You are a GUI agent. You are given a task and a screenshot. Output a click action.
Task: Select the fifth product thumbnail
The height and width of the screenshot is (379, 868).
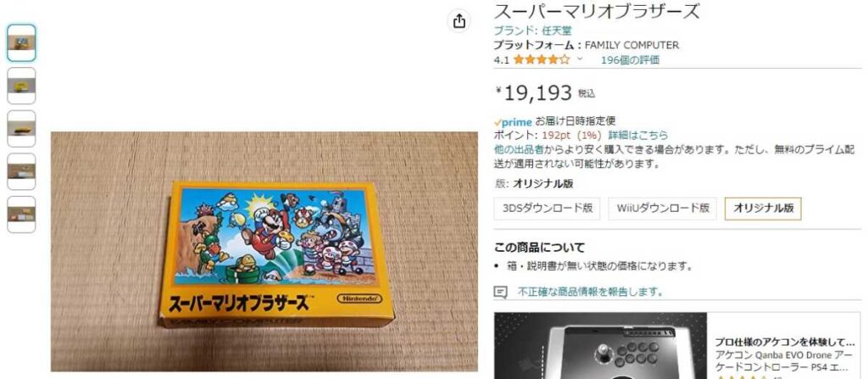(x=21, y=215)
